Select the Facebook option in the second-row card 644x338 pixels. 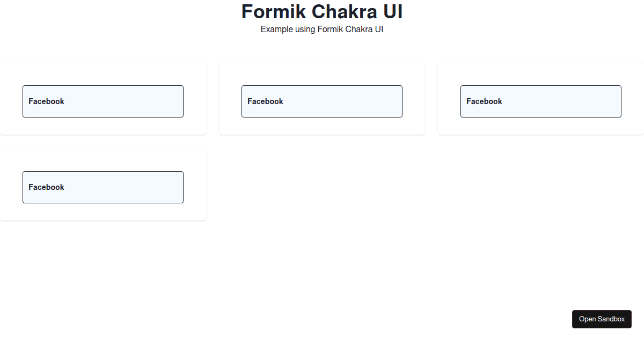103,187
